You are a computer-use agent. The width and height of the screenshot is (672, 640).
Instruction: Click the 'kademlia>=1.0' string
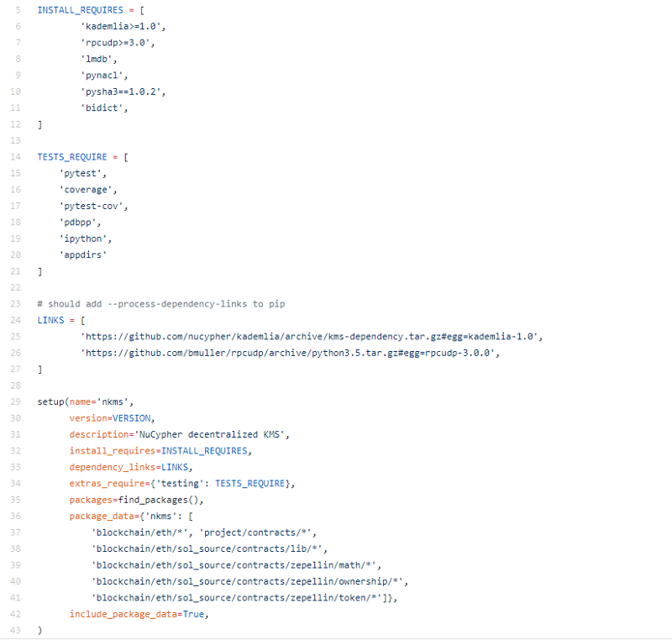click(x=120, y=26)
